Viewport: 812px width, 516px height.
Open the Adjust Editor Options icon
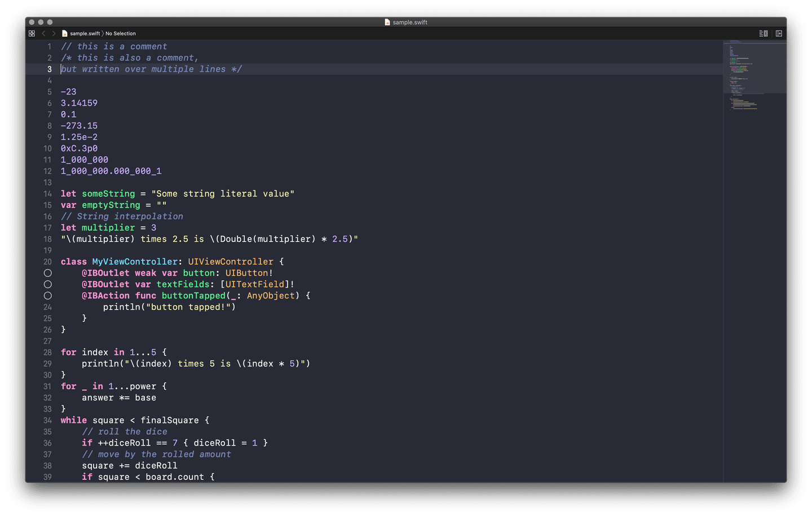763,33
